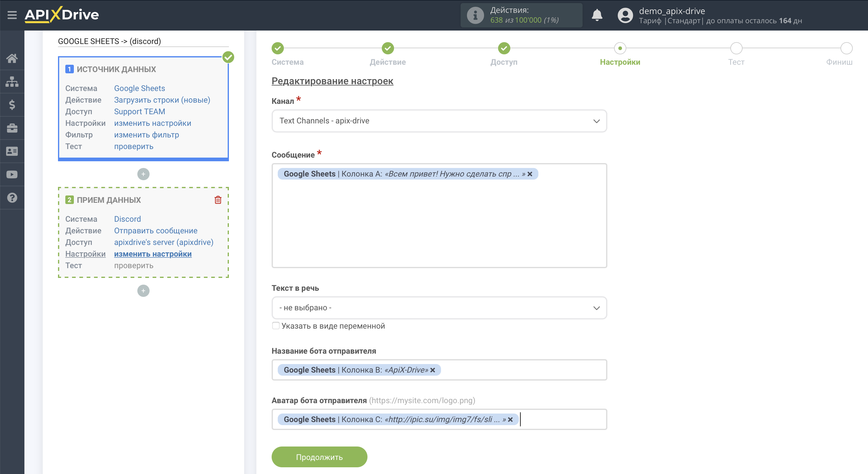Click the 638 из 100'000 actions counter

point(524,20)
